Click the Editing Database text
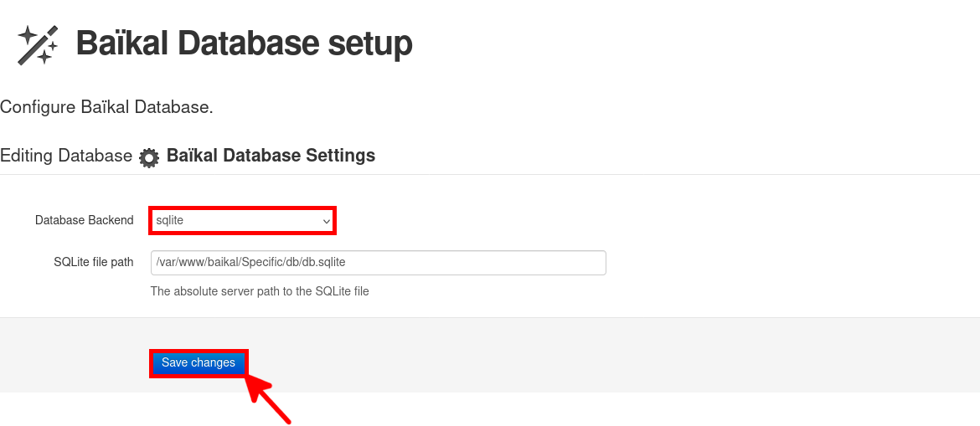The width and height of the screenshot is (980, 426). tap(66, 156)
